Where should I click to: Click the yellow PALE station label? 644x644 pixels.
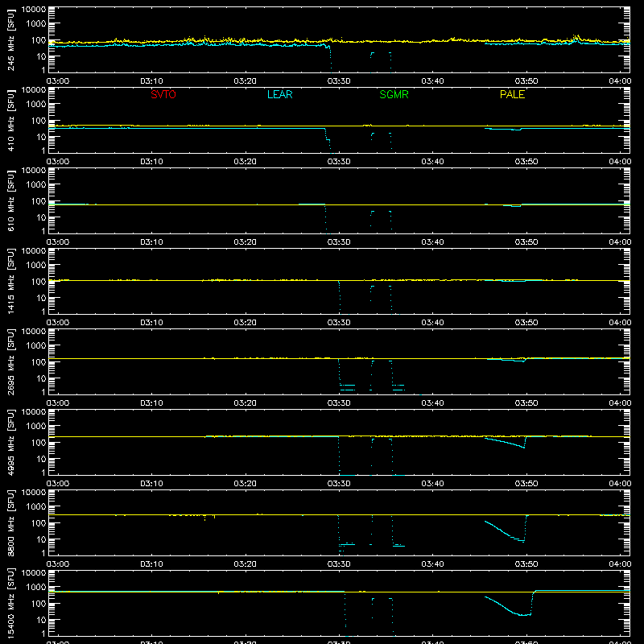pyautogui.click(x=512, y=94)
